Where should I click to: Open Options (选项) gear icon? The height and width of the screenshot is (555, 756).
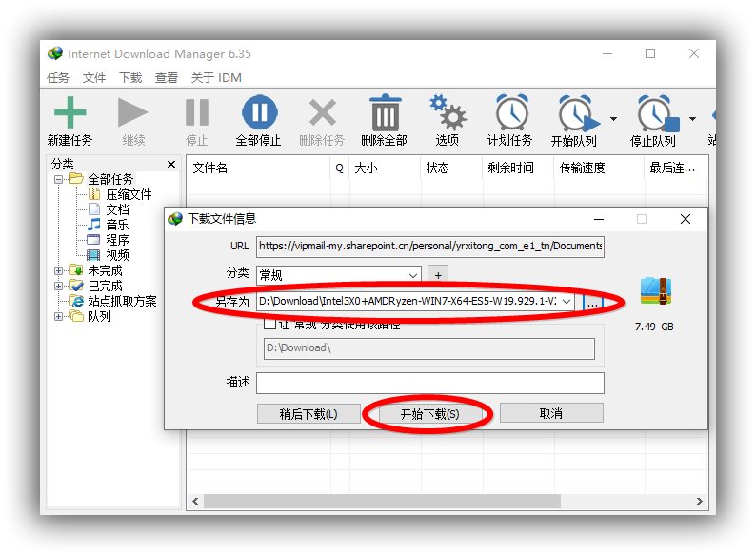[448, 112]
